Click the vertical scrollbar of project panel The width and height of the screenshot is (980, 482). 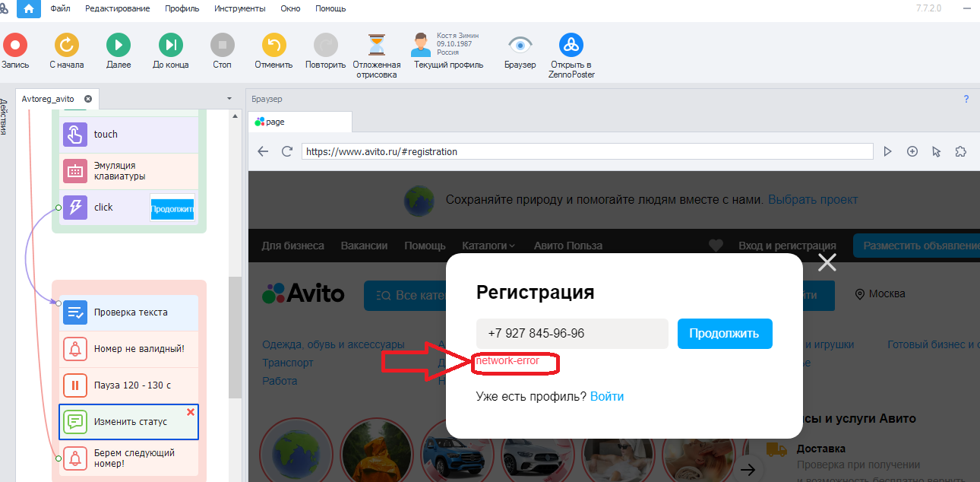click(236, 338)
